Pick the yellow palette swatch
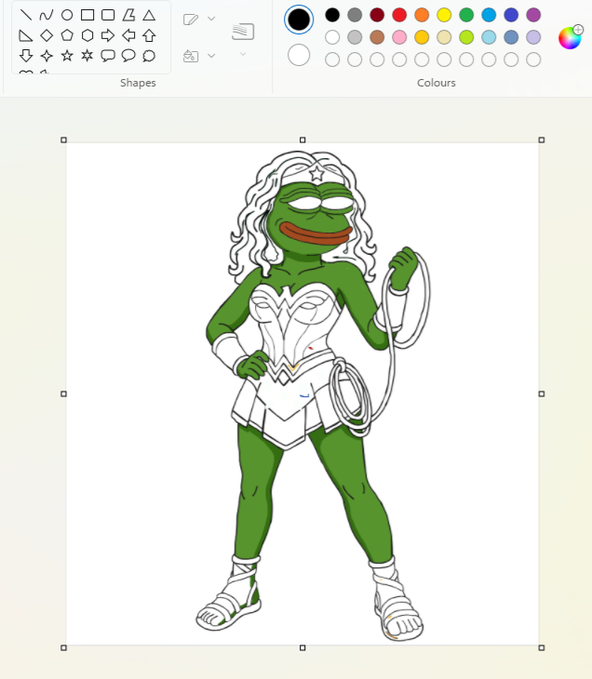The image size is (592, 679). pos(444,15)
